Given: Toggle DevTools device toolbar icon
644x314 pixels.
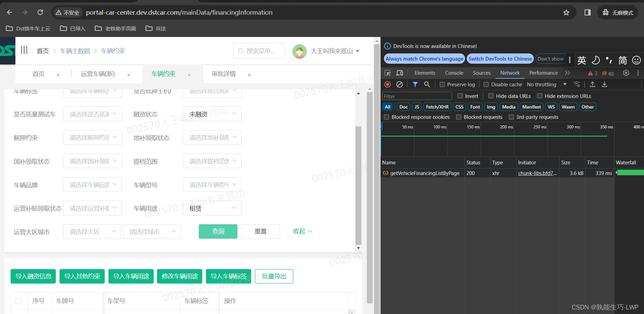Looking at the screenshot, I should [399, 73].
